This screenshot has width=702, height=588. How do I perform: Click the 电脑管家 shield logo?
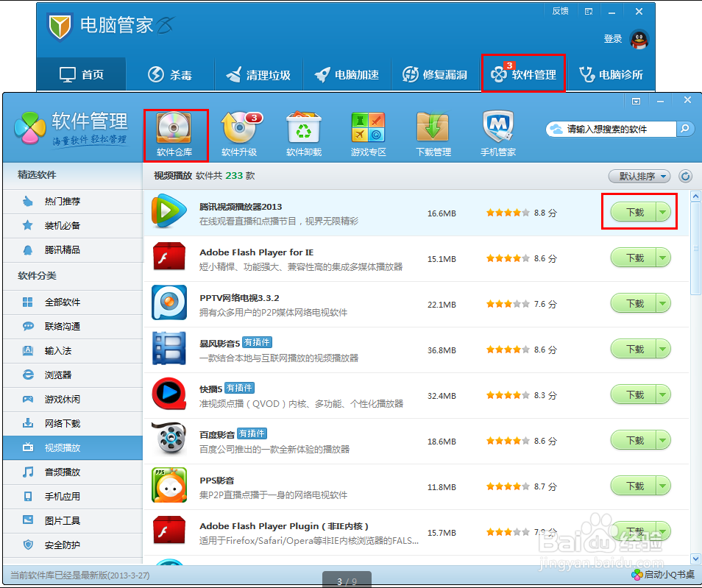click(x=60, y=26)
